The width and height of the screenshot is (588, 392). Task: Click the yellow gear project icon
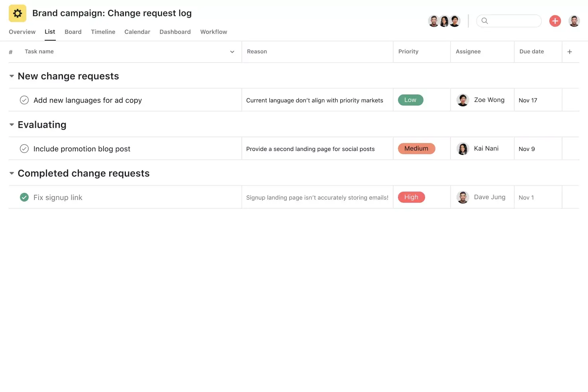coord(17,13)
